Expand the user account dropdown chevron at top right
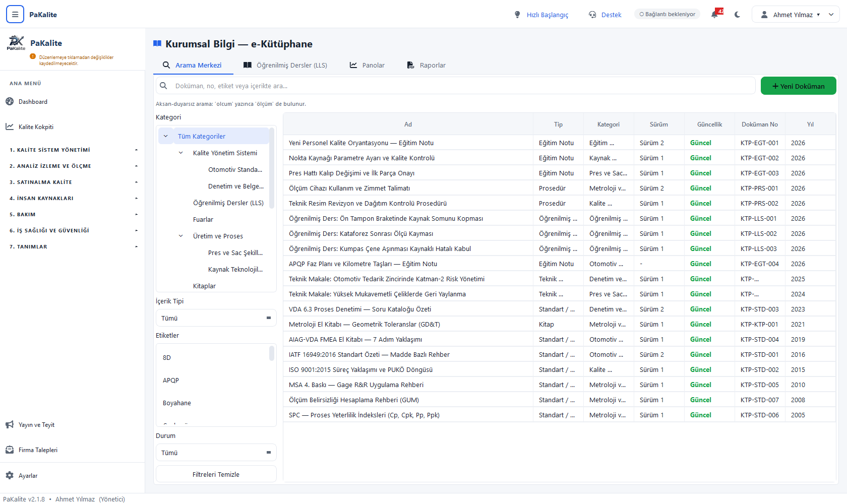 (831, 15)
